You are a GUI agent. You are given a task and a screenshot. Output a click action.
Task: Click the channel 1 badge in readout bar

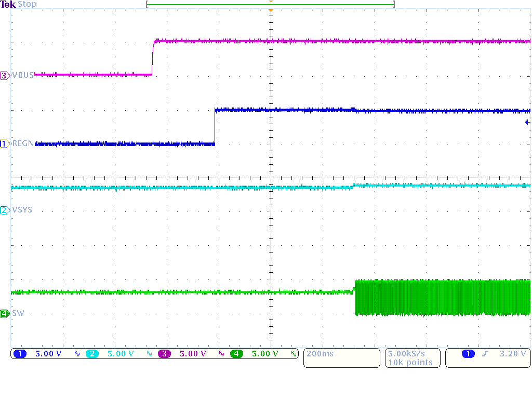20,353
